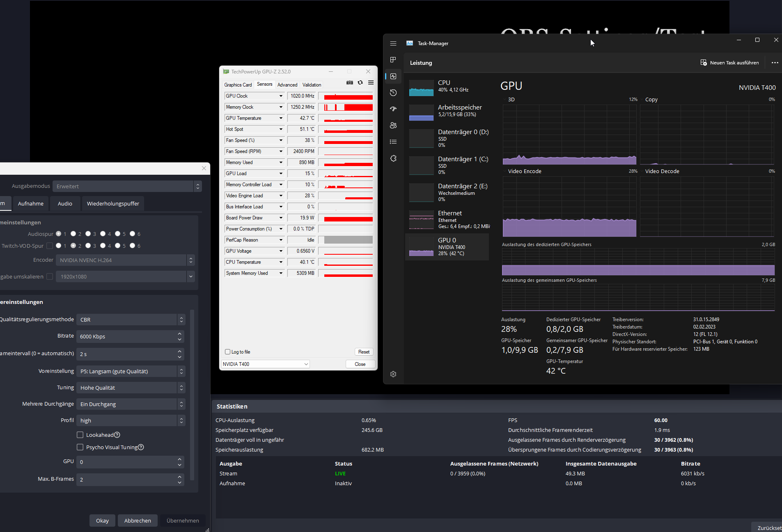Open the GPU Temperature sensor dropdown arrow
Viewport: 782px width, 532px height.
281,118
